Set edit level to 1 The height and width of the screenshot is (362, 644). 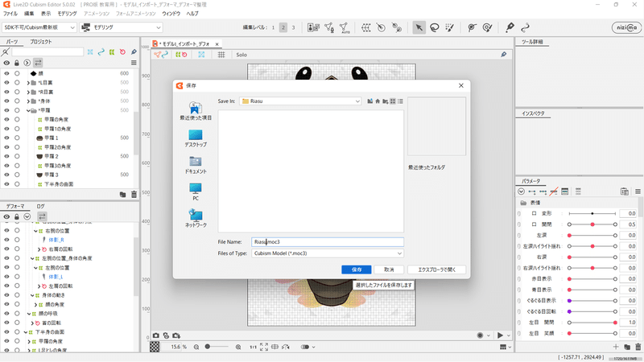pyautogui.click(x=273, y=27)
